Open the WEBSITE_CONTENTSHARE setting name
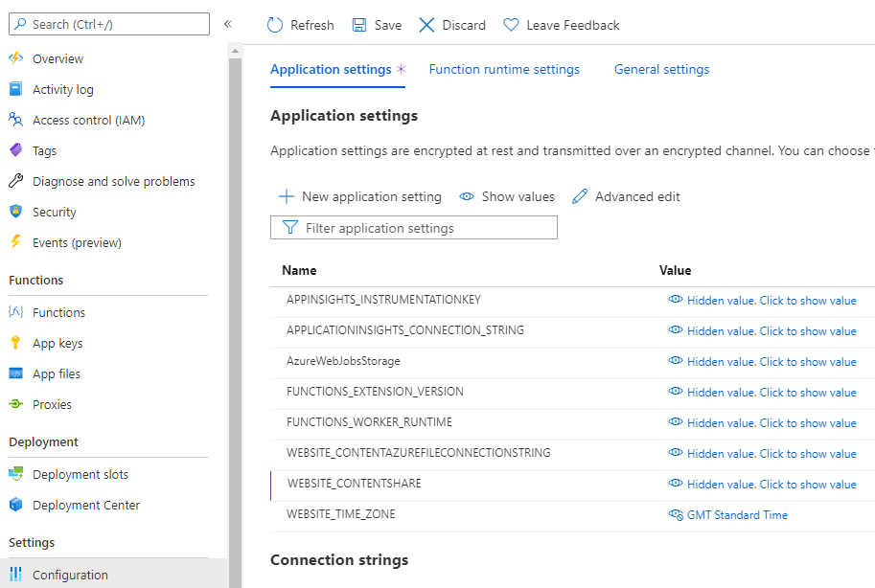Image resolution: width=875 pixels, height=588 pixels. pos(354,484)
